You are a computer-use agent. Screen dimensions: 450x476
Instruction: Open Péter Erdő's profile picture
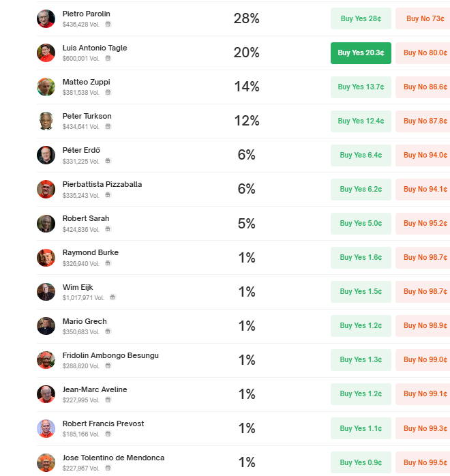(x=46, y=155)
